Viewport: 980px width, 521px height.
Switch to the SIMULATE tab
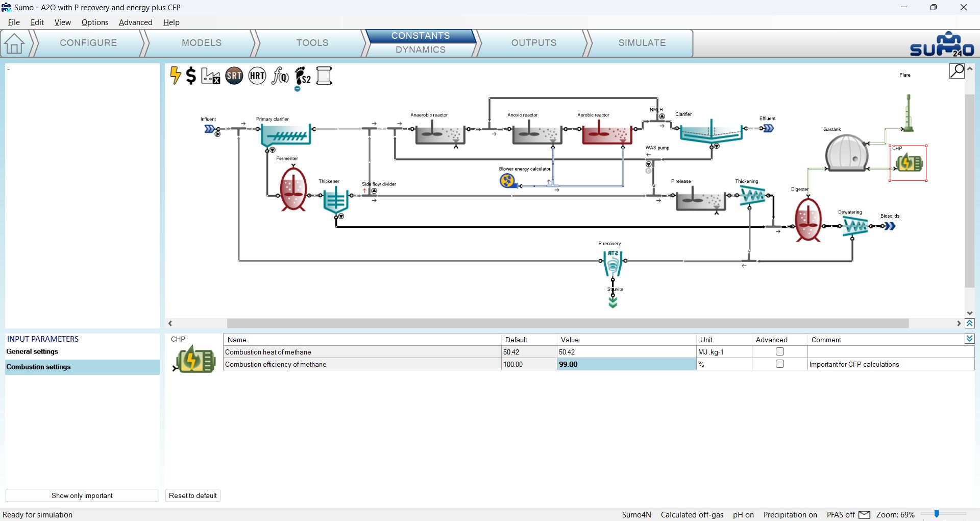tap(642, 43)
